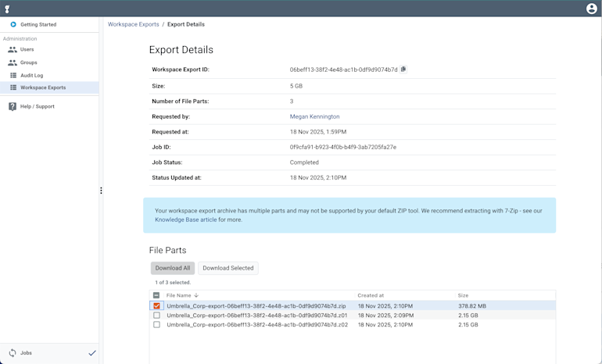Check the .z02 file part checkbox
This screenshot has width=602, height=364.
pos(156,325)
